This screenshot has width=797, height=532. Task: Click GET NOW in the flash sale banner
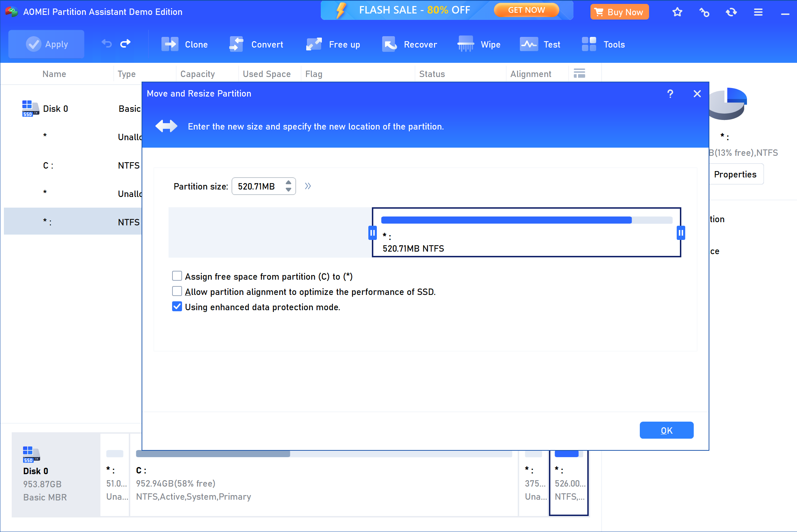[x=526, y=10]
